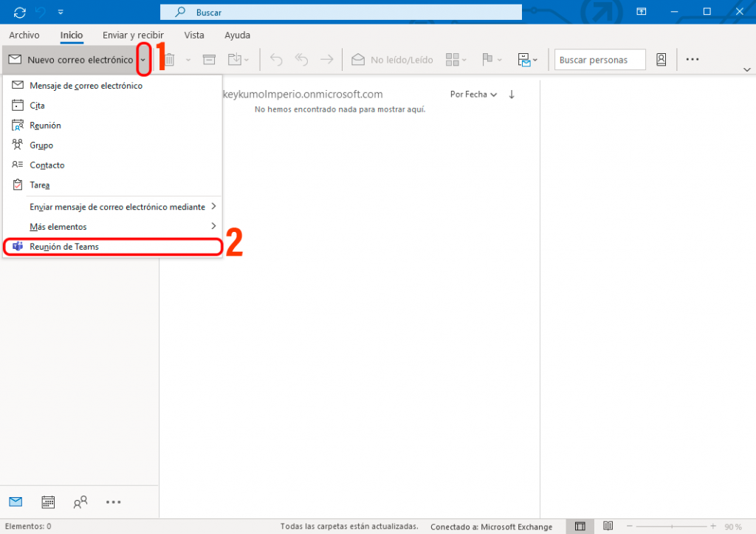This screenshot has height=534, width=756.
Task: Open the Calendario view icon
Action: 48,502
